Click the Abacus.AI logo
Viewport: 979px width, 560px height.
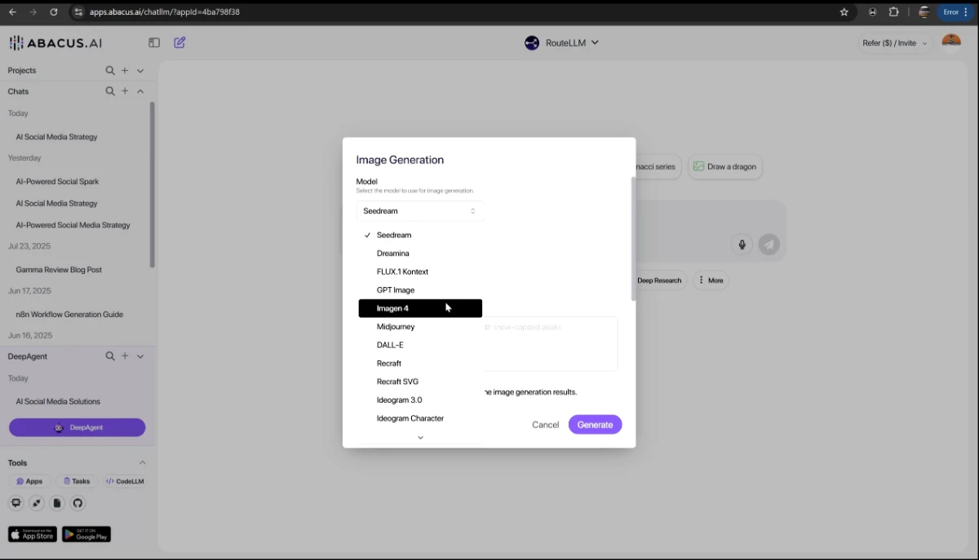pyautogui.click(x=55, y=43)
